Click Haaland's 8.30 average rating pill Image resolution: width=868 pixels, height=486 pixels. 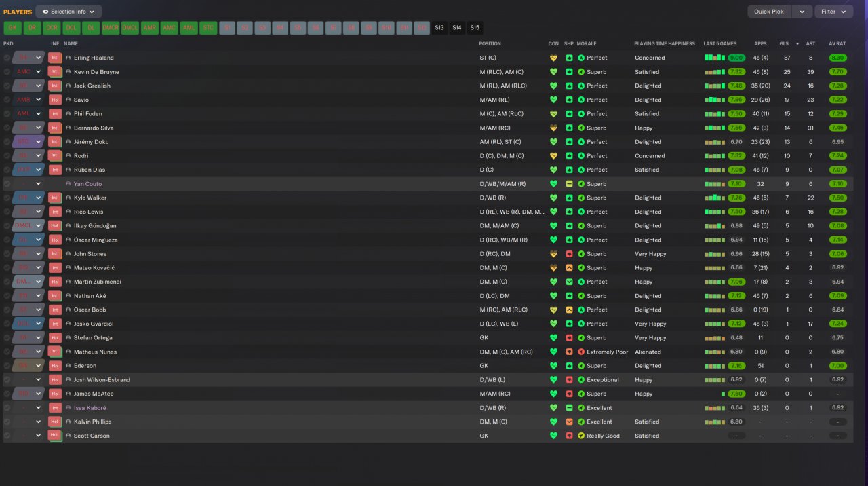click(837, 58)
